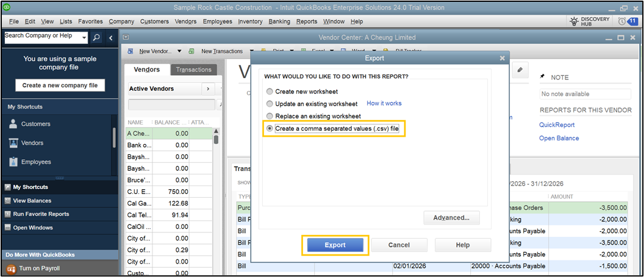Viewport: 644px width, 277px height.
Task: Click the Employees shortcut icon
Action: pos(13,162)
